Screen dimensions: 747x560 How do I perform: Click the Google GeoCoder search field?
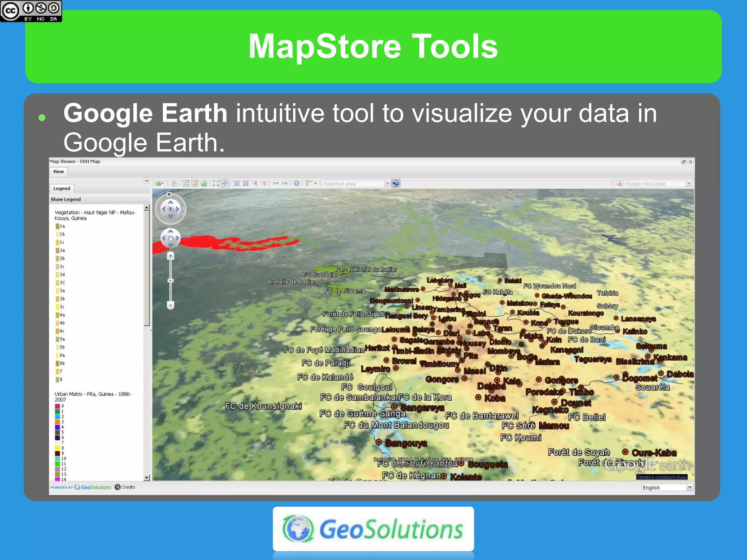[654, 184]
